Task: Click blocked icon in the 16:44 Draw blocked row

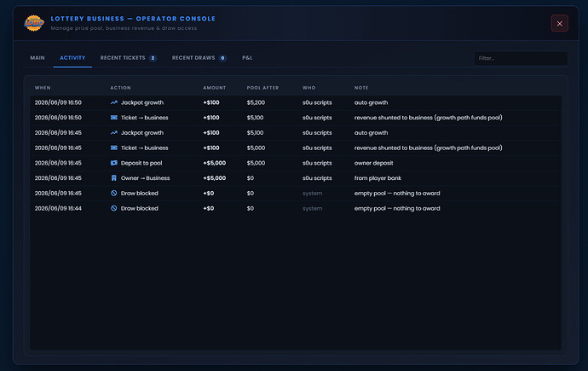Action: coord(114,208)
